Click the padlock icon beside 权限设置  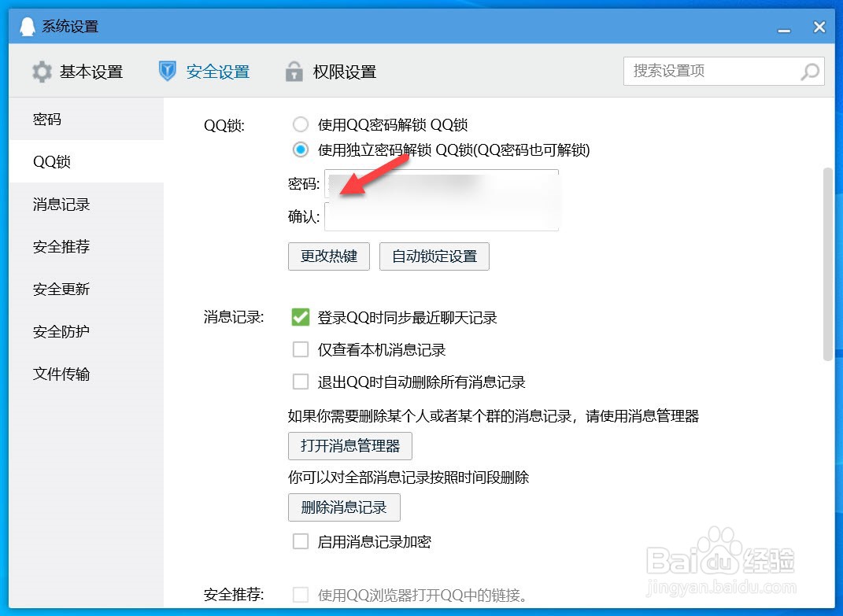tap(294, 71)
